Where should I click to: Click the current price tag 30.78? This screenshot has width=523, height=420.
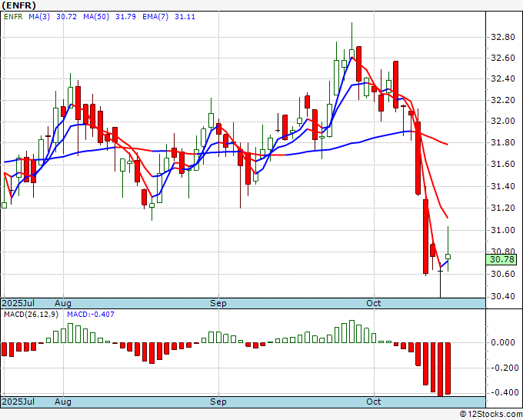501,259
